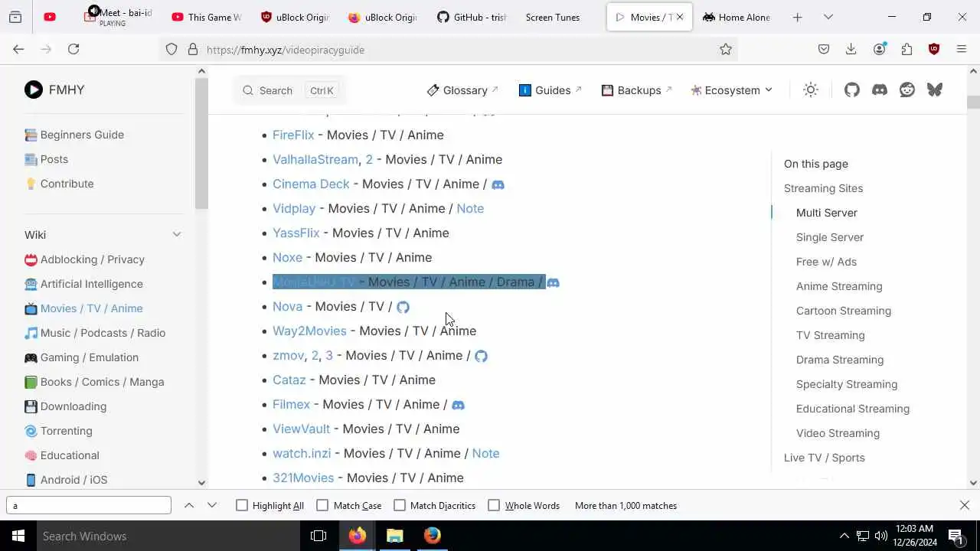Open the Firefox downloads arrow icon
This screenshot has height=551, width=980.
coord(851,49)
